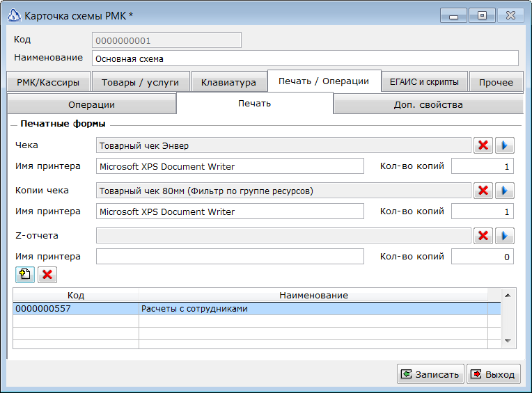
Task: Delete the selected row from the table
Action: pos(47,275)
